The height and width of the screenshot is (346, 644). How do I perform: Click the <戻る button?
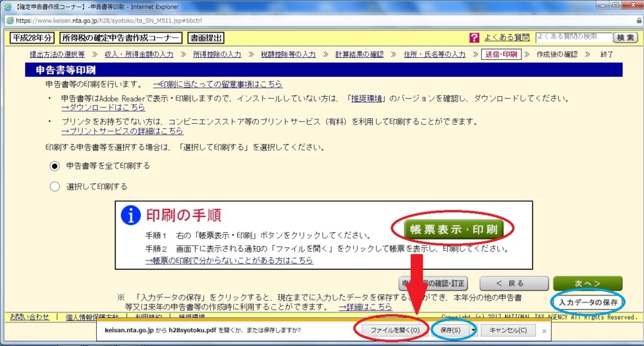pos(514,283)
